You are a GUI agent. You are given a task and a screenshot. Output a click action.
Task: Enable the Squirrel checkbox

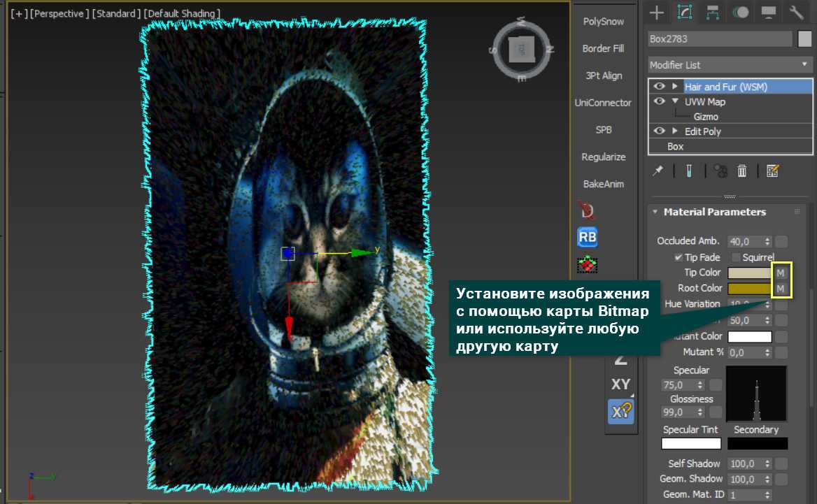tap(735, 257)
